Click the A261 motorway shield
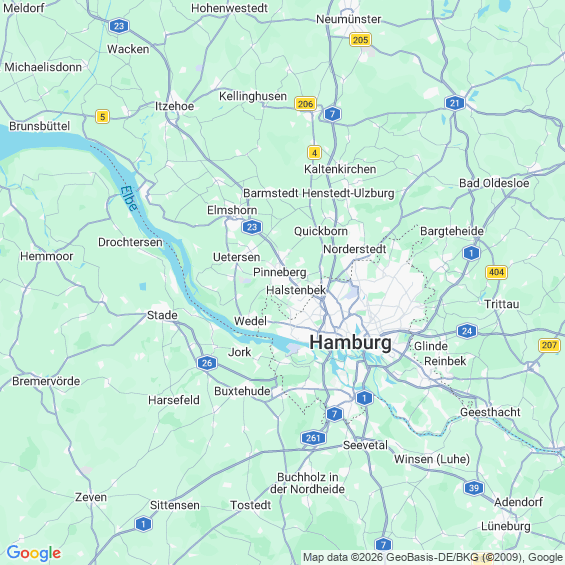565x565 pixels. coord(313,438)
